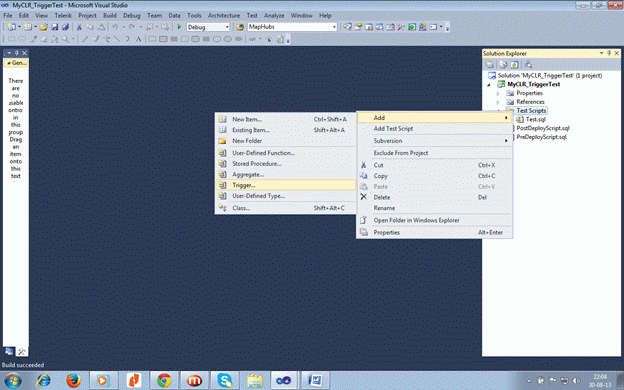Click the Solution Explorer Properties toolbar icon

coord(489,64)
